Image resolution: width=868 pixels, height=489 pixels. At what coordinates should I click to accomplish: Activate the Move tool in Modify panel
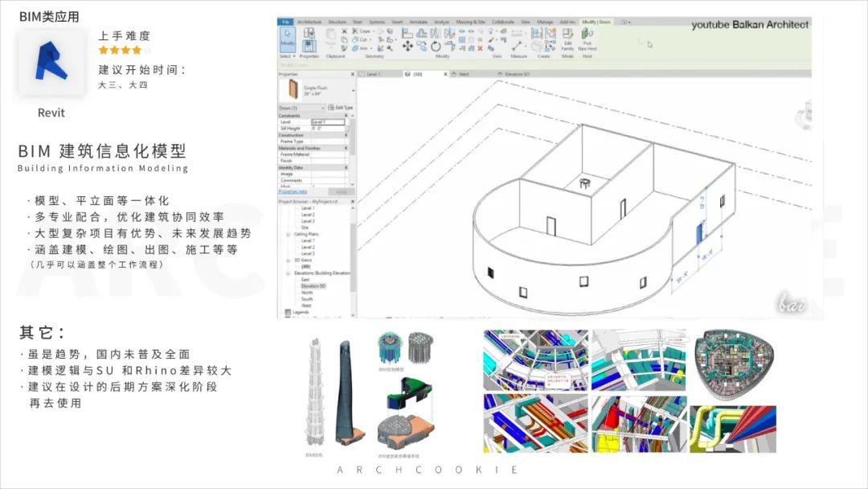pos(407,47)
